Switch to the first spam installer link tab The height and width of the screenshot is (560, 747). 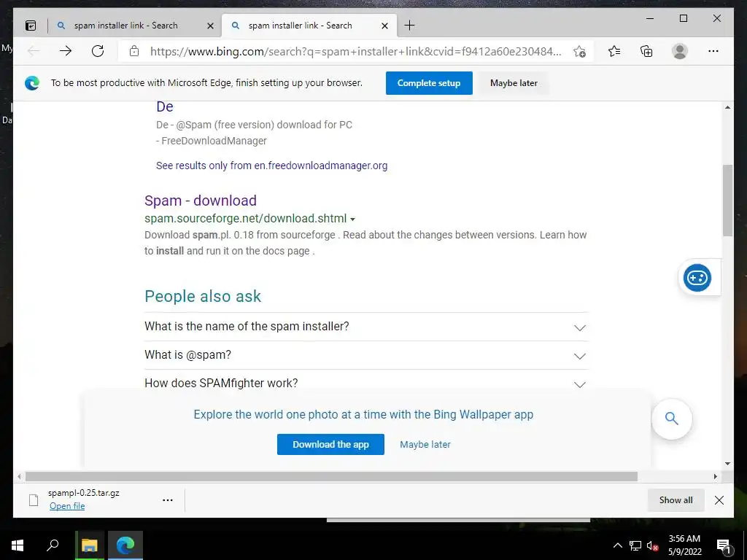[x=125, y=26]
